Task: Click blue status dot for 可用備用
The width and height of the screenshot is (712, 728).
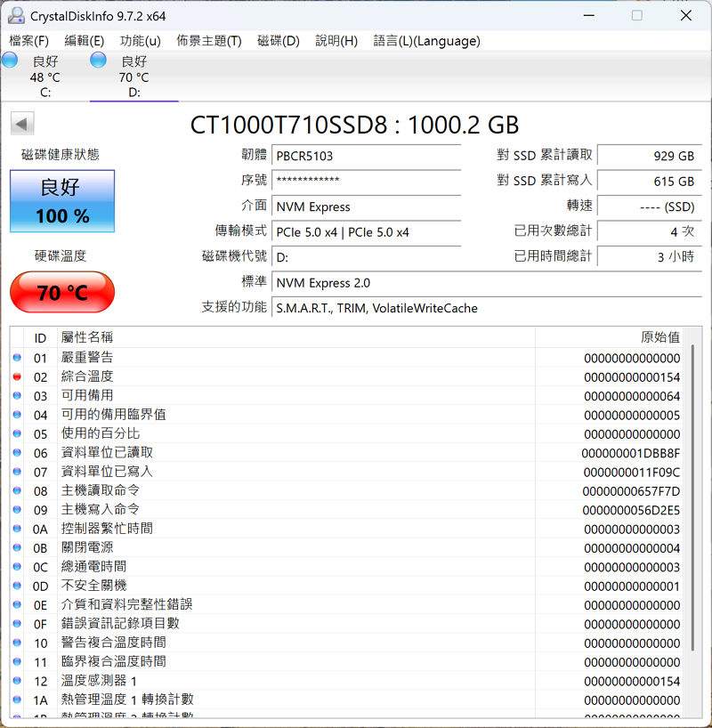Action: pyautogui.click(x=17, y=396)
